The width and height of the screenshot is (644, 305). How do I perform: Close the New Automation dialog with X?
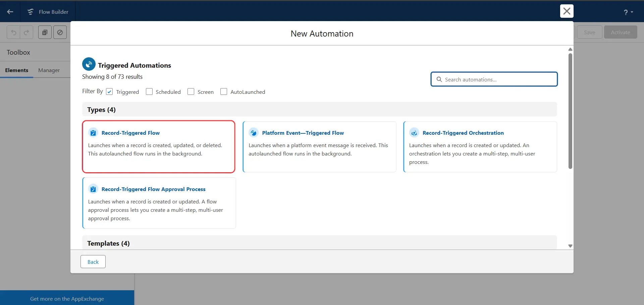click(567, 11)
